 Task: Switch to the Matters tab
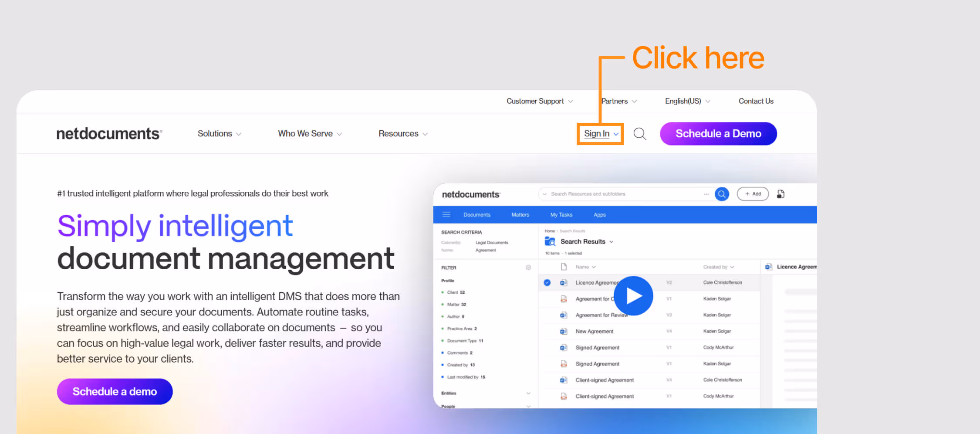point(520,215)
